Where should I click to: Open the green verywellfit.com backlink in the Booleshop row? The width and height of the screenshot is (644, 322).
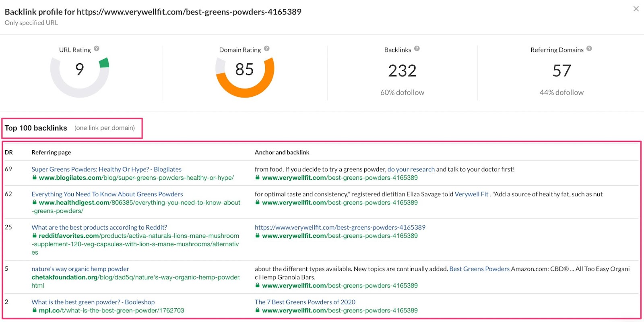(340, 311)
